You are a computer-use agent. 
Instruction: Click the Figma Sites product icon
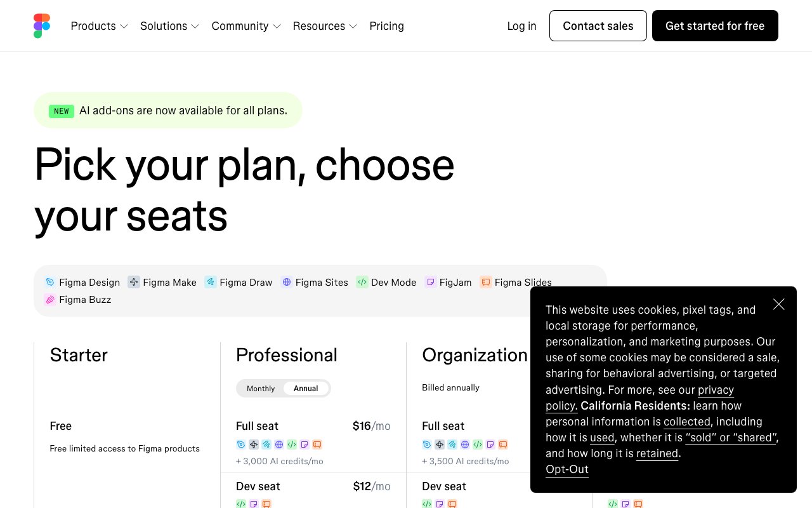coord(287,282)
